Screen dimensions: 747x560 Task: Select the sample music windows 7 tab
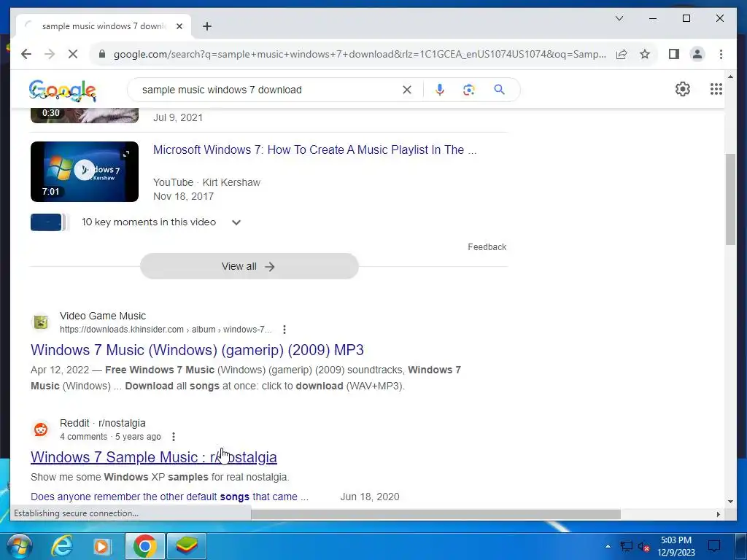pos(104,26)
